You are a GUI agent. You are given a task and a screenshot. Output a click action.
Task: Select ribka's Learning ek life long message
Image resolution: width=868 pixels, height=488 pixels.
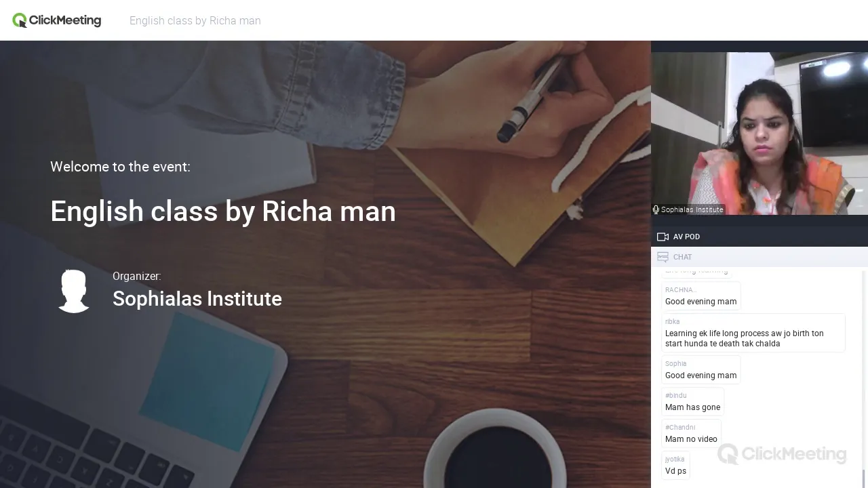click(x=753, y=333)
